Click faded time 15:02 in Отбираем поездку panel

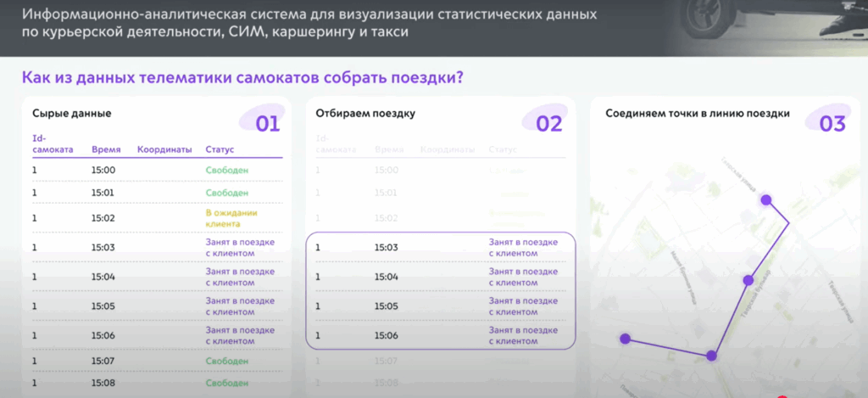point(387,218)
